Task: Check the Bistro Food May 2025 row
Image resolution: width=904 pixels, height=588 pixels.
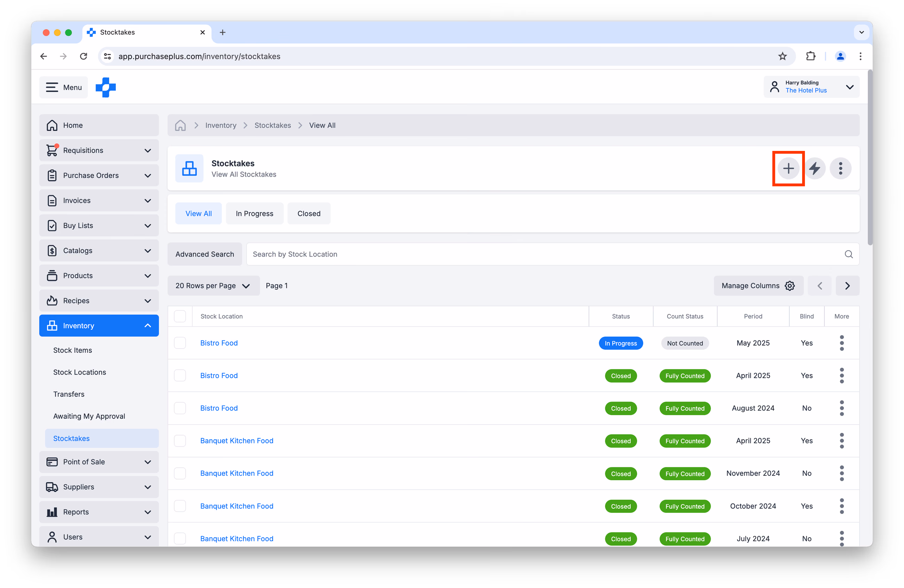Action: [180, 343]
